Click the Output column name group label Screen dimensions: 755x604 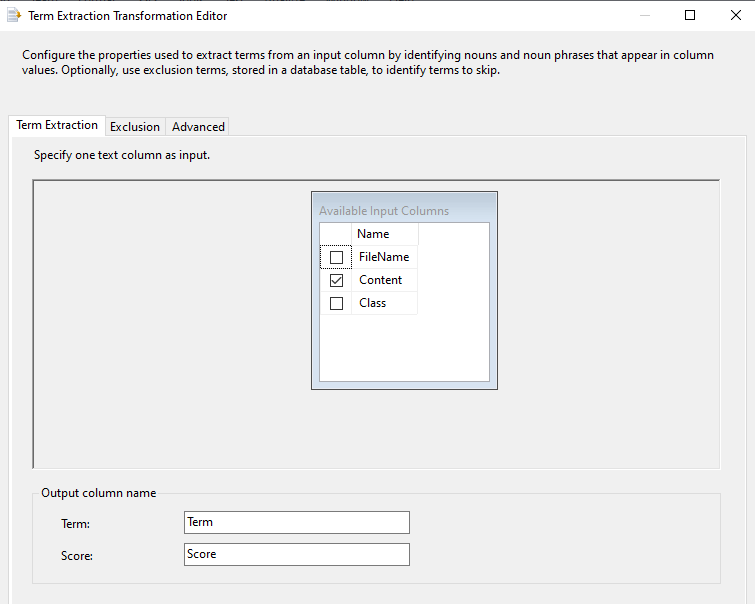(99, 493)
